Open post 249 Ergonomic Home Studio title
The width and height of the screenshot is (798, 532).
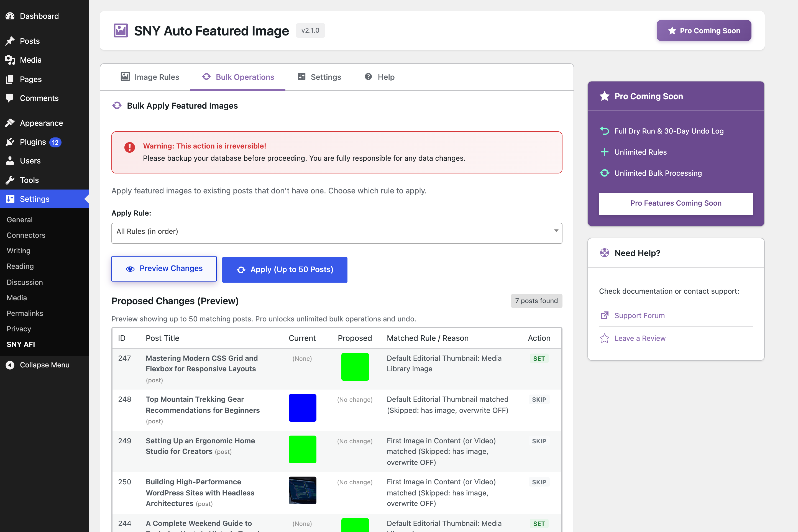pos(201,446)
